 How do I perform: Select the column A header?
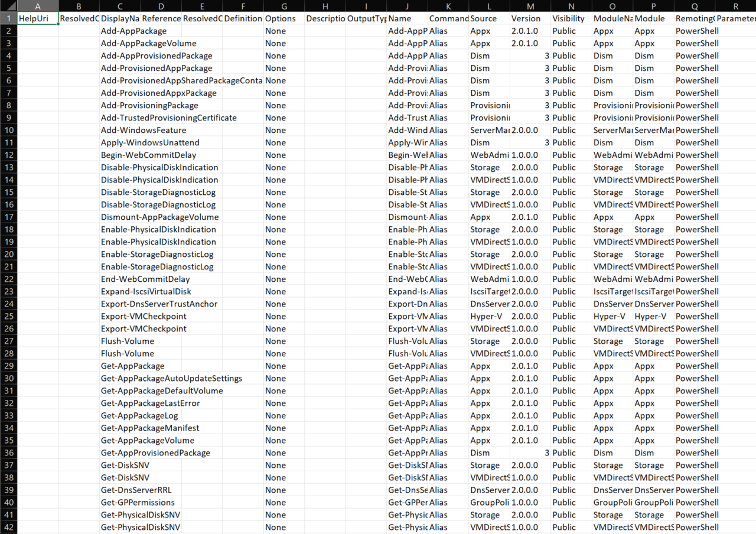37,6
